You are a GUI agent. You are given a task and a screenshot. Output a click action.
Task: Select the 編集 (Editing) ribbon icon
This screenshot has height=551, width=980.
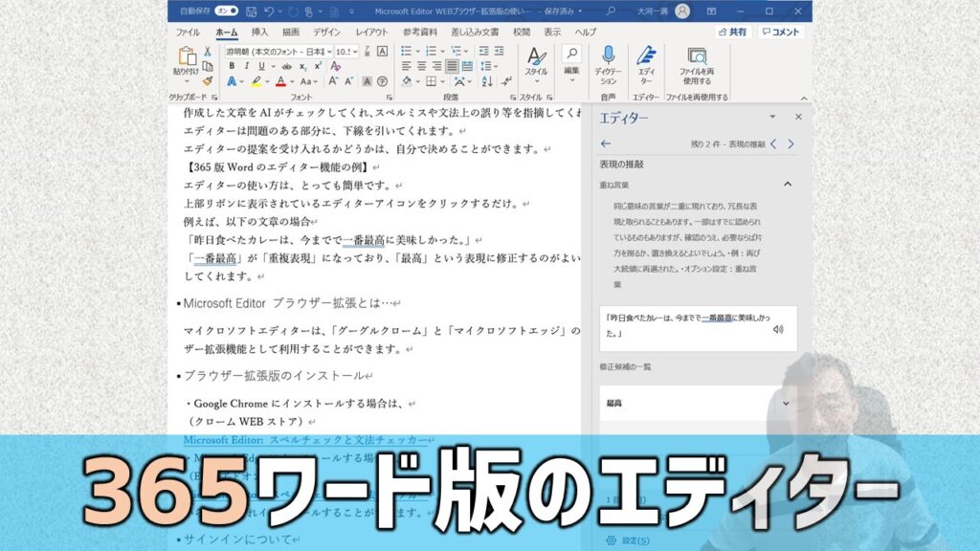pos(572,59)
